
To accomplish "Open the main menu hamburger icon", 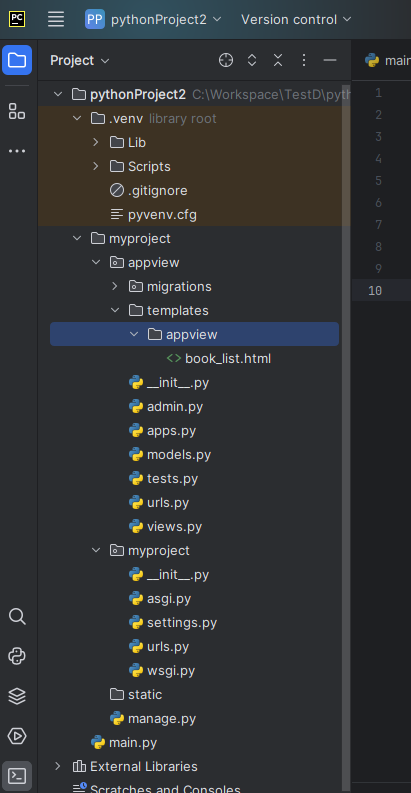I will click(56, 19).
